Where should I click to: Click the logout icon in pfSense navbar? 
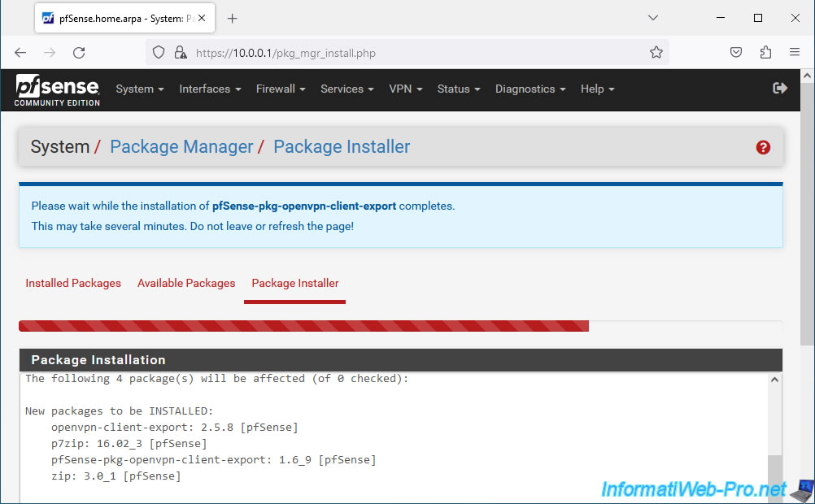coord(780,88)
